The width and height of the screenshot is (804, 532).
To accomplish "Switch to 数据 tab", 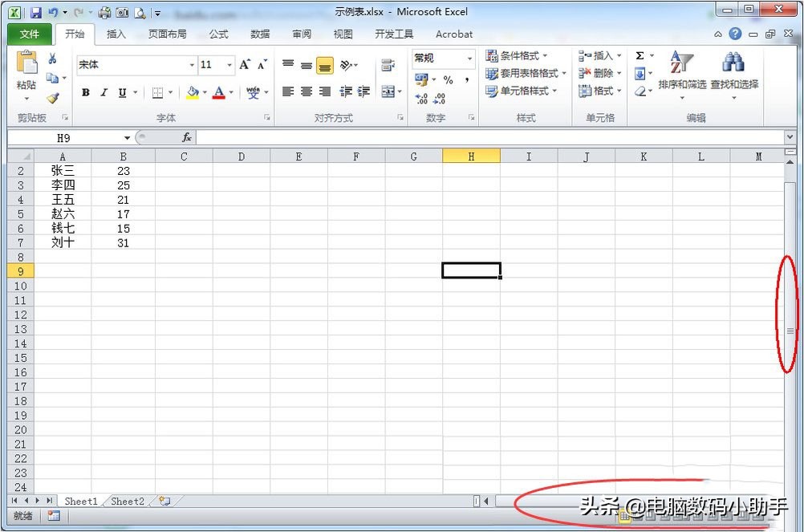I will 260,35.
